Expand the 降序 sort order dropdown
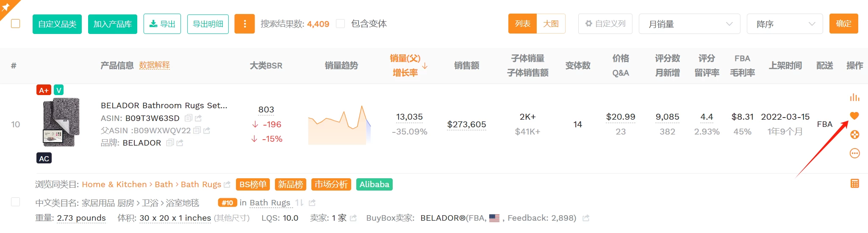868x233 pixels. [785, 24]
